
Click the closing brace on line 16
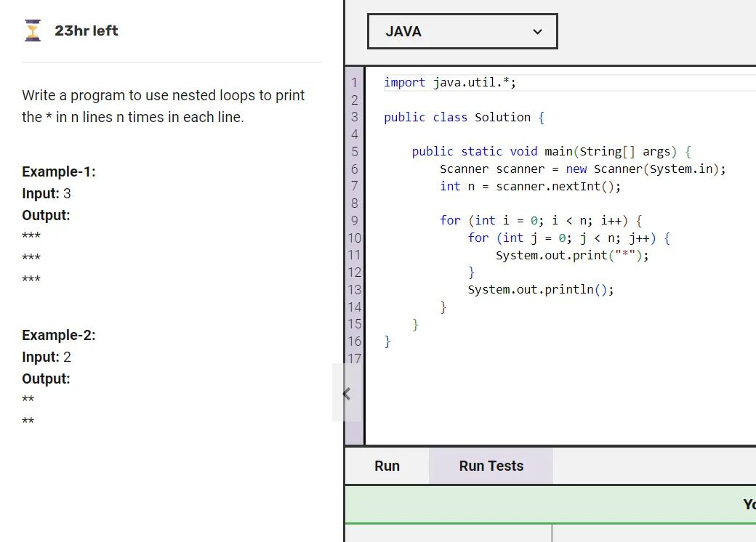(x=385, y=341)
